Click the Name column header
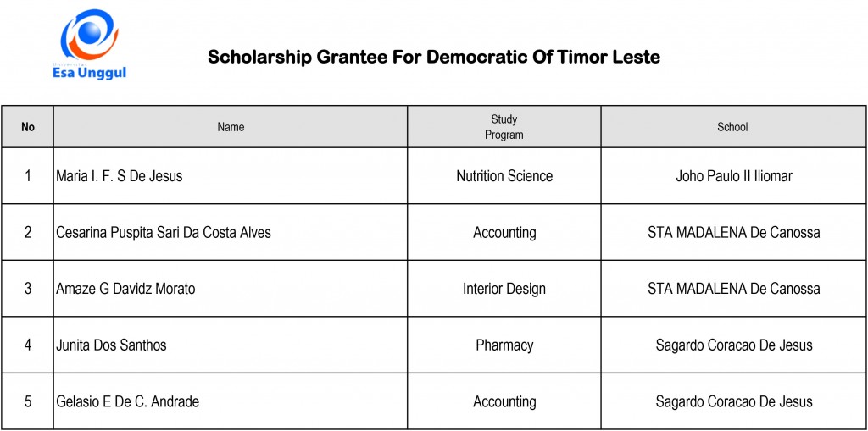868x431 pixels. [x=231, y=127]
